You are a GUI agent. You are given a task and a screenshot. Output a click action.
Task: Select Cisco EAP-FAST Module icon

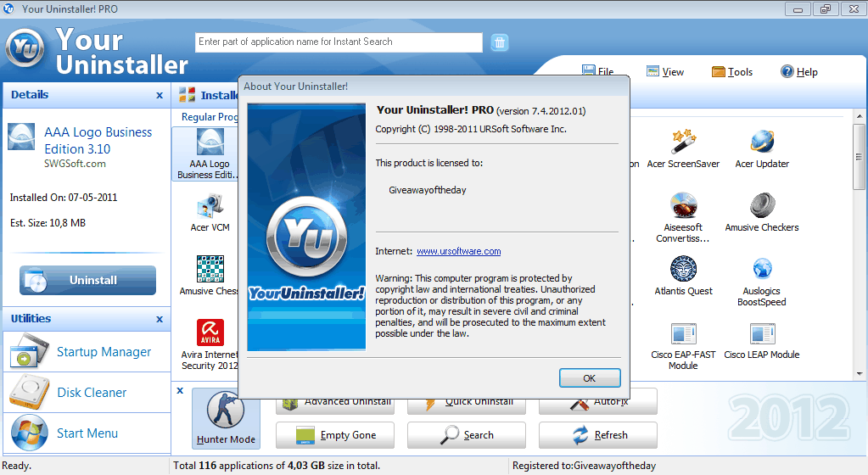coord(684,334)
